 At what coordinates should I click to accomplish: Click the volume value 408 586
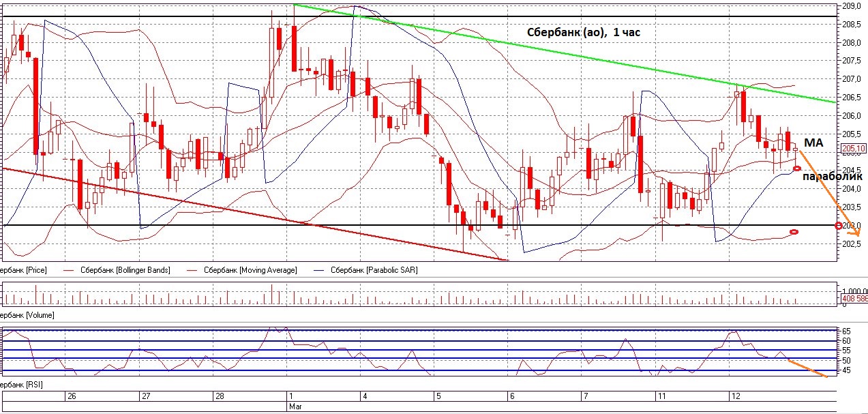[854, 299]
